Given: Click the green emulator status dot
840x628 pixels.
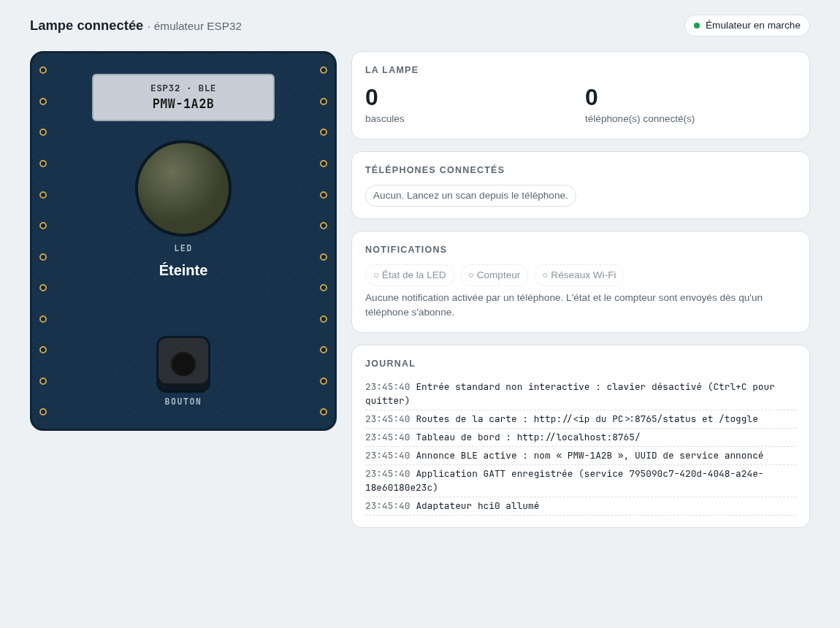Looking at the screenshot, I should [x=696, y=26].
